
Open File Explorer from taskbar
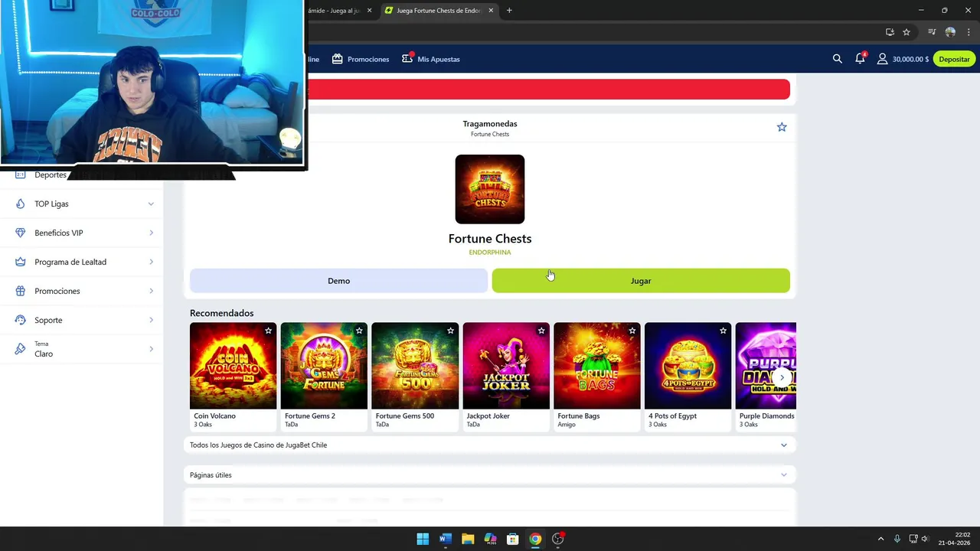pos(468,539)
